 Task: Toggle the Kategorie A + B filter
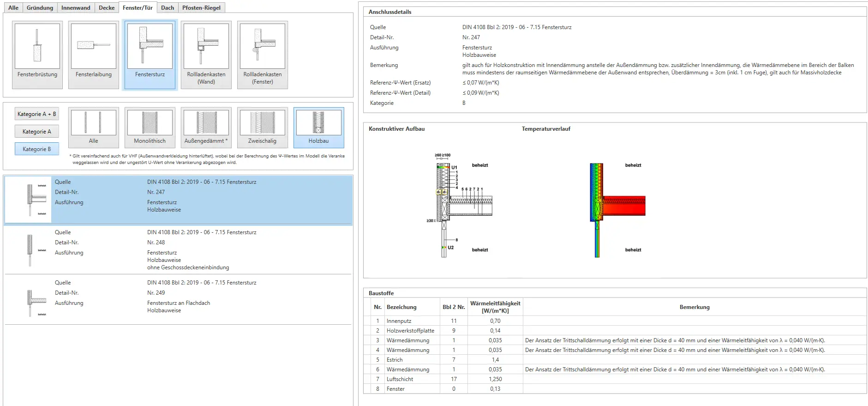coord(37,114)
